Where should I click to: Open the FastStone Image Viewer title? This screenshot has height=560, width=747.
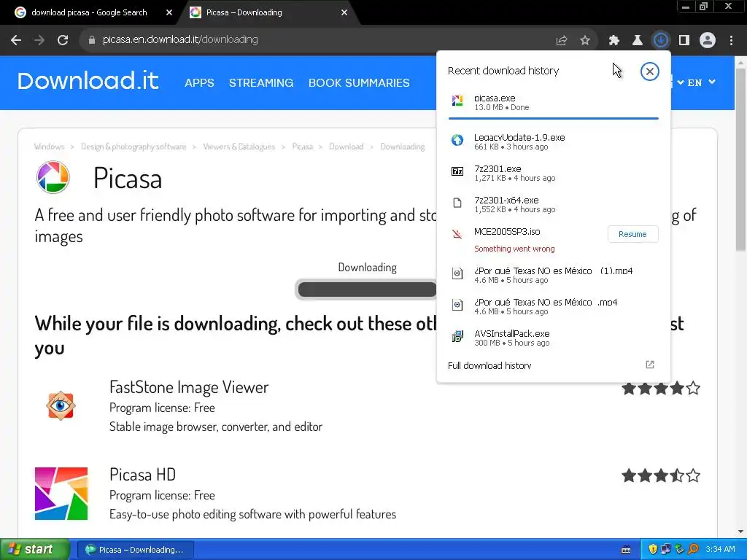tap(189, 387)
